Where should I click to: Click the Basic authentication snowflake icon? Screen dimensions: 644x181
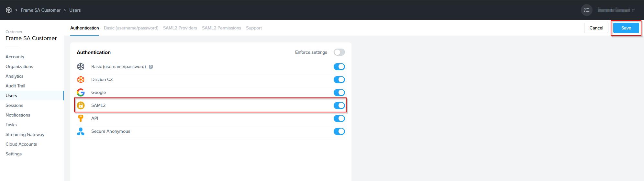(81, 66)
